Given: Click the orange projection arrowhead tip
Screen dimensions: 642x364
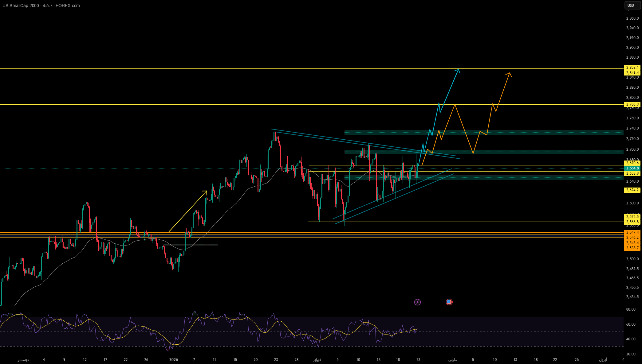Looking at the screenshot, I should [509, 73].
